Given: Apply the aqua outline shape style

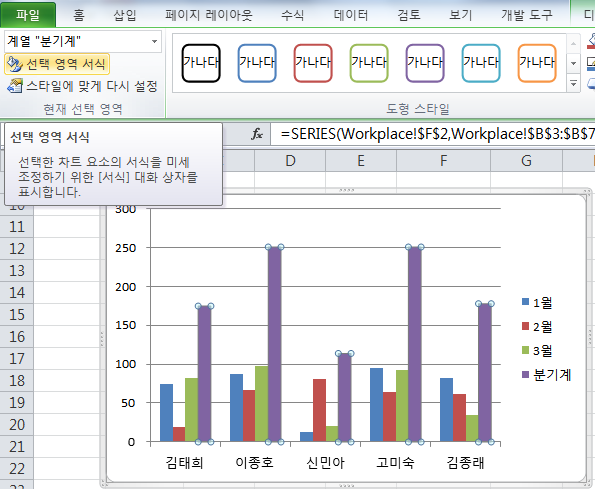Looking at the screenshot, I should tap(481, 63).
